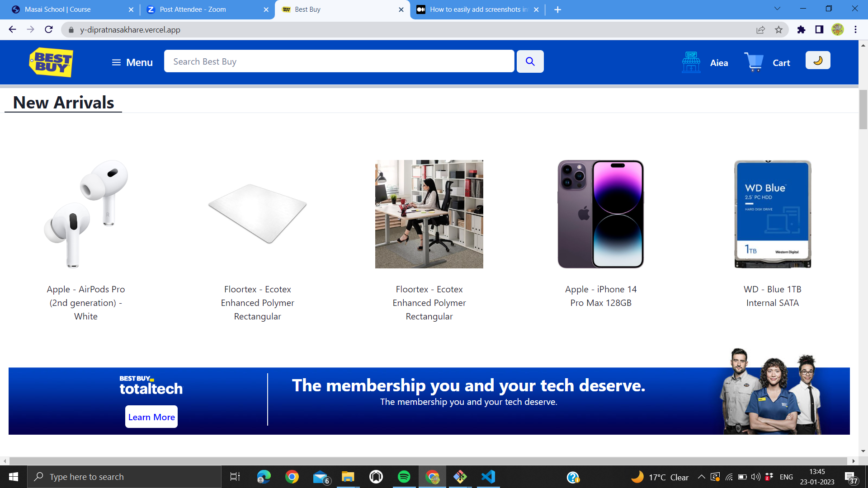
Task: Open the browser Extensions puzzle icon
Action: click(x=801, y=30)
